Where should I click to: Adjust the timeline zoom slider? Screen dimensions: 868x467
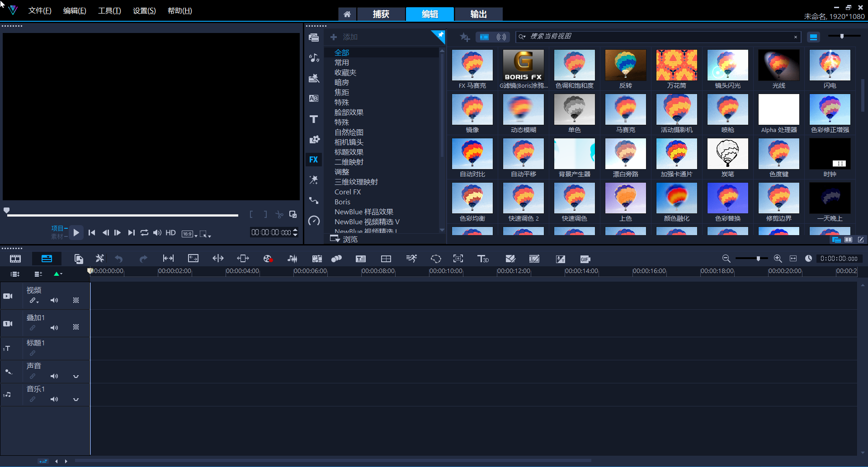tap(758, 259)
